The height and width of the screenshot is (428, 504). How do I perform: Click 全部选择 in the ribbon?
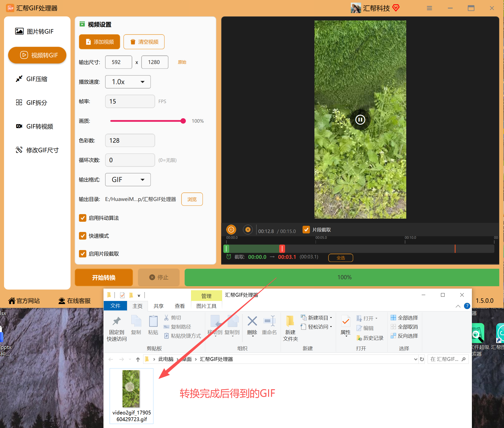coord(404,318)
